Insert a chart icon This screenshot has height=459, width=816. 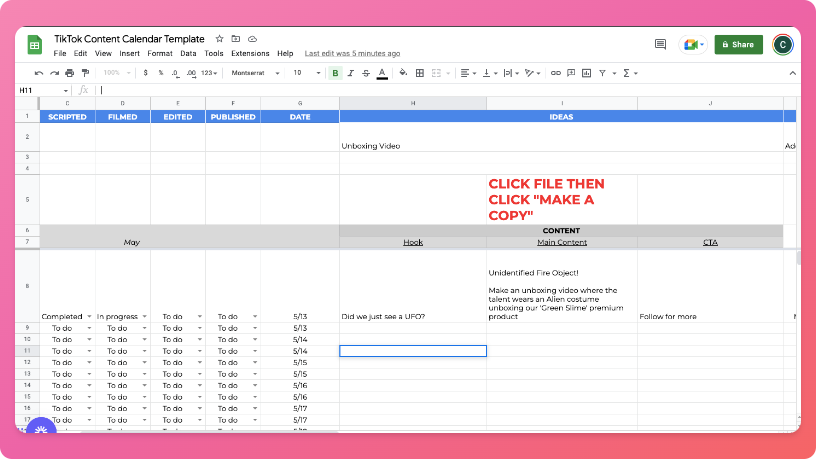[x=586, y=73]
